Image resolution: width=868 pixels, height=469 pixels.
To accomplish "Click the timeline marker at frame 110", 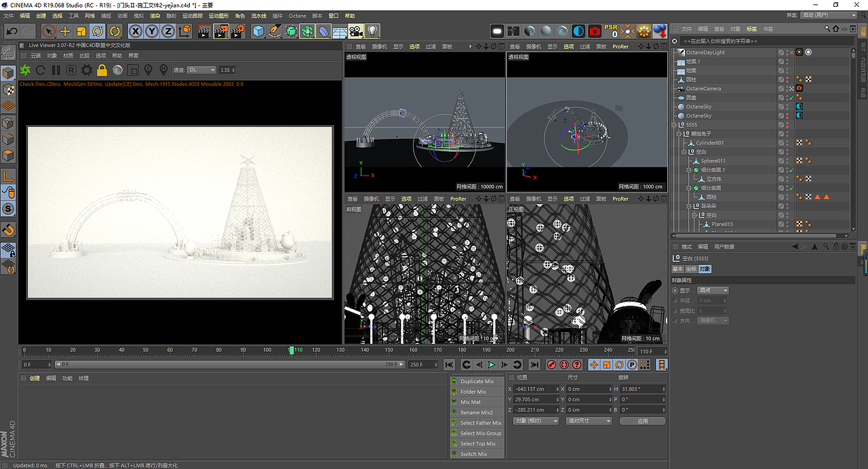I will [292, 350].
